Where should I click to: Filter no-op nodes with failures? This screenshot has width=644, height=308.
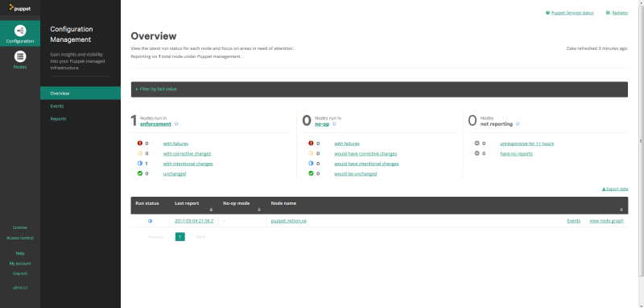pyautogui.click(x=347, y=144)
